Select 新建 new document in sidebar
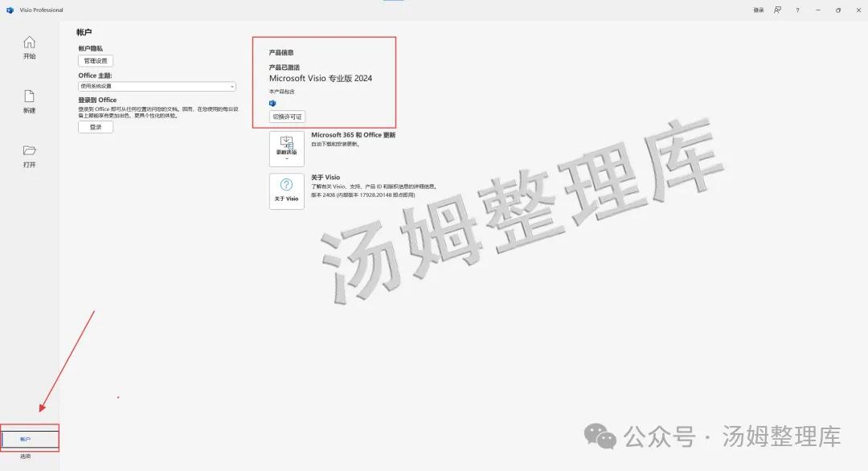This screenshot has height=471, width=868. [x=30, y=102]
